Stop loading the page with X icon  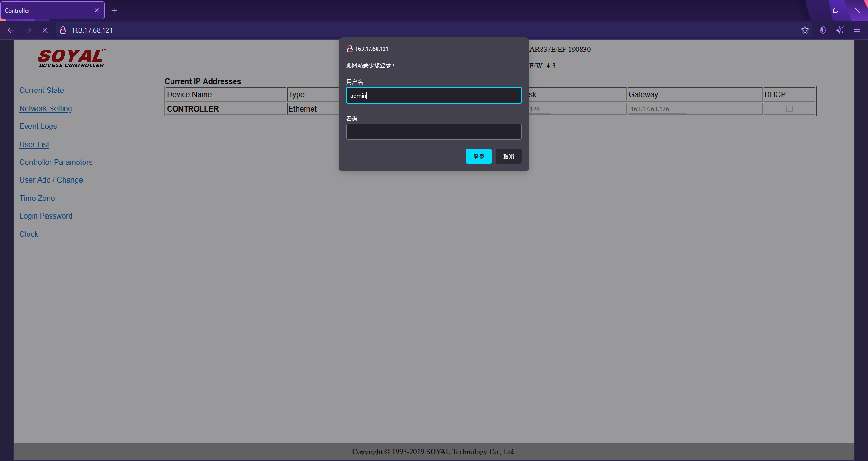(x=45, y=30)
